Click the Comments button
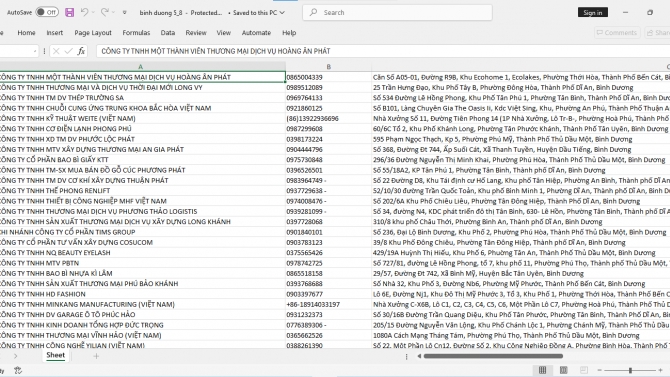Image resolution: width=670 pixels, height=377 pixels. tap(617, 32)
